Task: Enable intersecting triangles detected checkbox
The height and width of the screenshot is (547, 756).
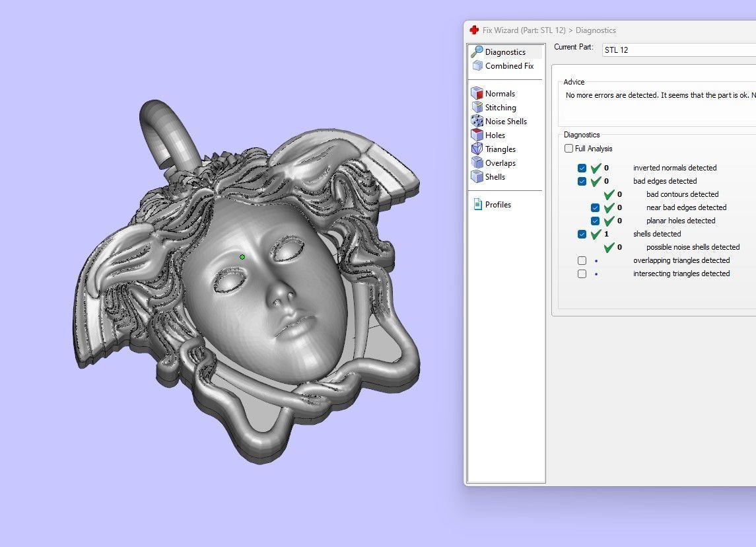Action: click(582, 274)
